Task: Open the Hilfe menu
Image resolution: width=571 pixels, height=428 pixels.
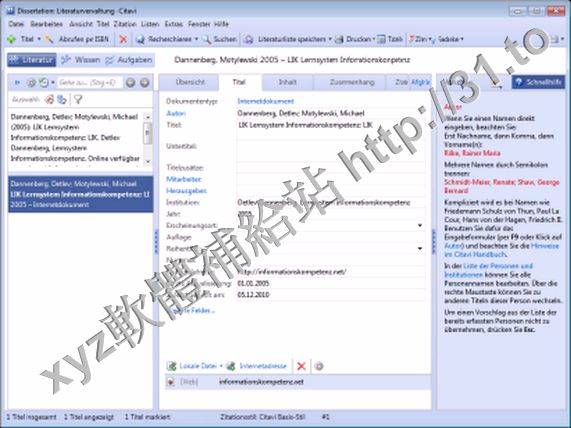Action: tap(221, 24)
